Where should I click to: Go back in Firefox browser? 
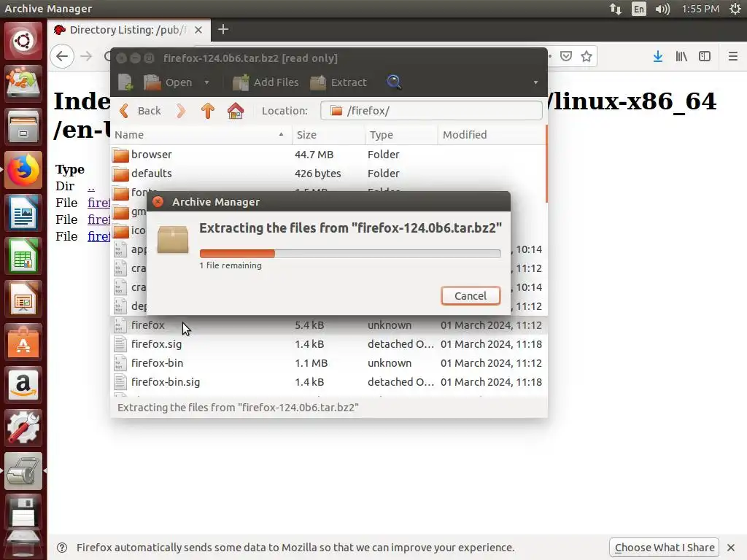pos(62,56)
